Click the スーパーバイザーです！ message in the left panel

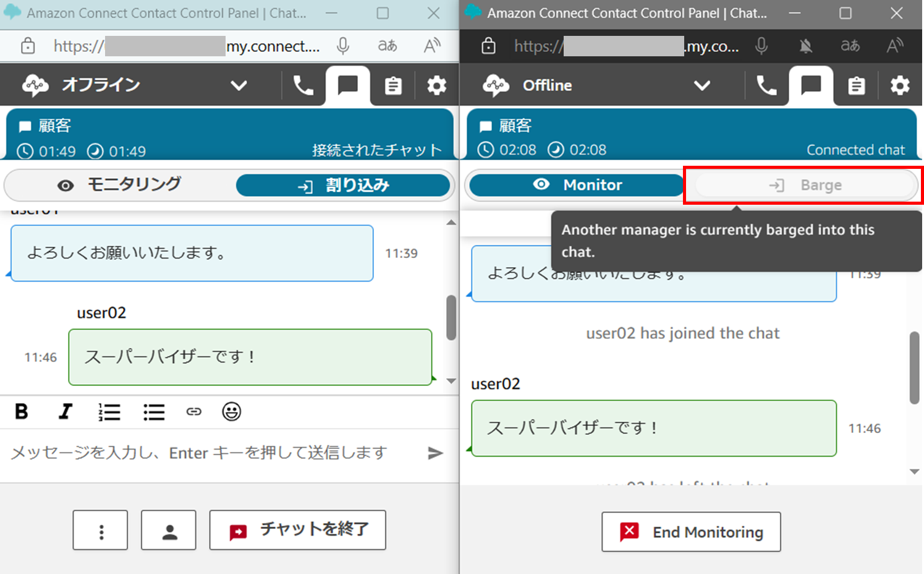point(250,357)
